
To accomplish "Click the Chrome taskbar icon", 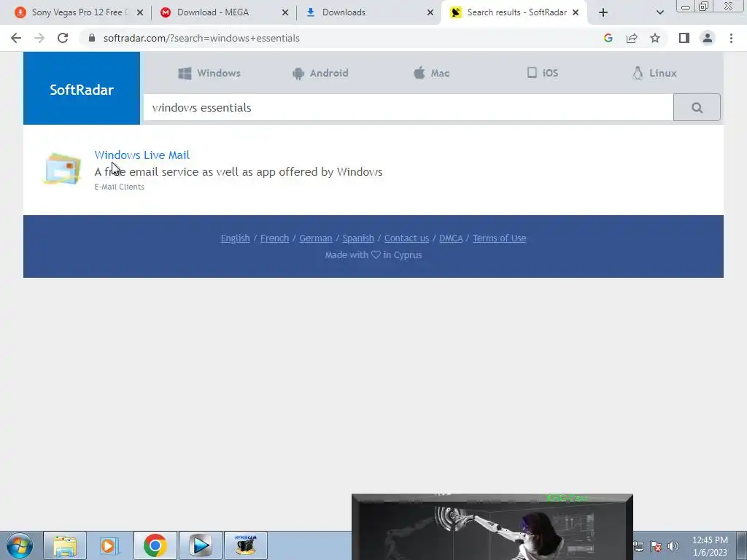I will coord(155,545).
